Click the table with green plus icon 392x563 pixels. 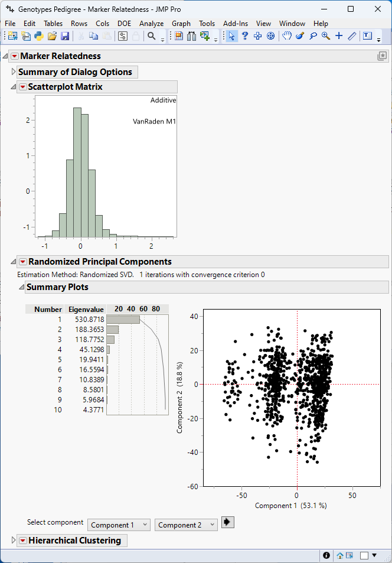205,36
